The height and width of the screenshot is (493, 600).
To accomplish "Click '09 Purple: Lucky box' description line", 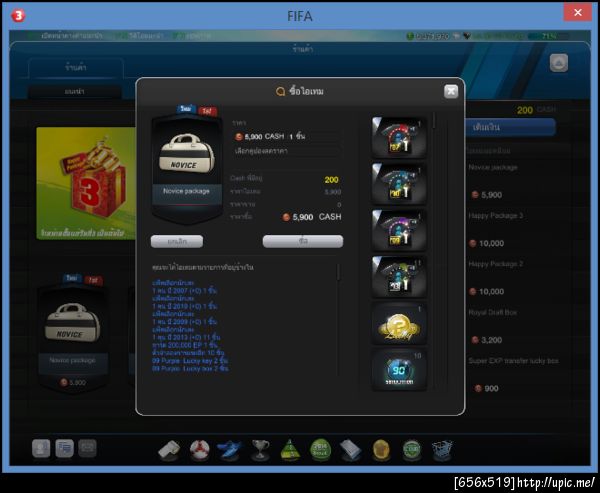I will click(190, 369).
